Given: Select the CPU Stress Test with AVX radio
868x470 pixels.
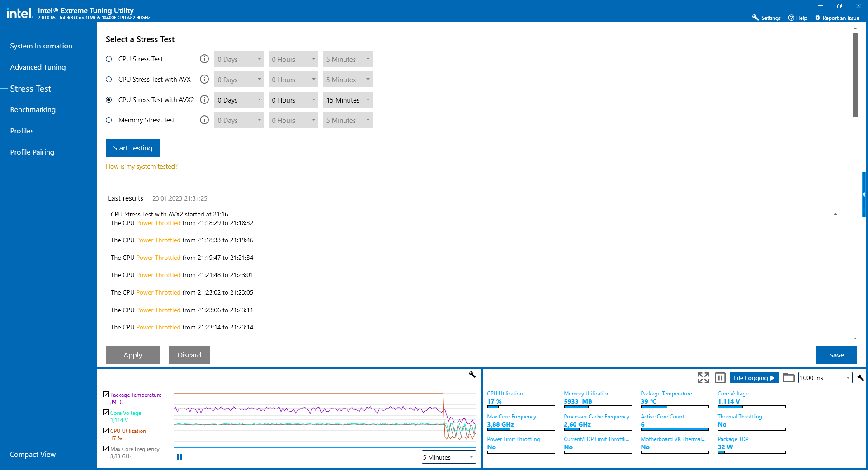Looking at the screenshot, I should pyautogui.click(x=109, y=80).
